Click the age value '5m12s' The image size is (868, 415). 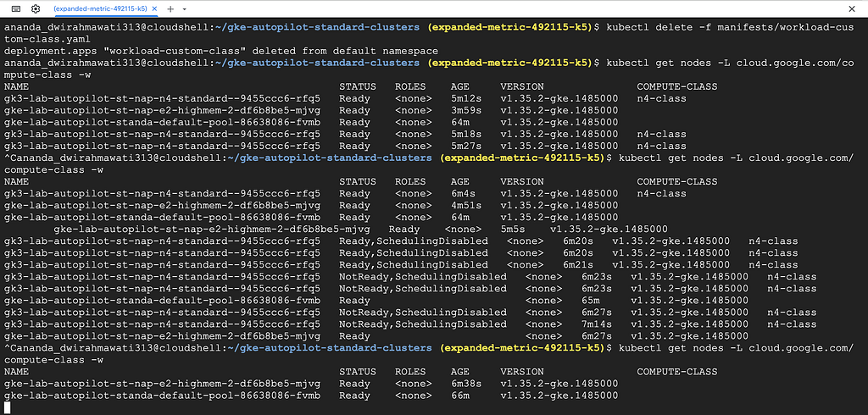click(x=467, y=98)
